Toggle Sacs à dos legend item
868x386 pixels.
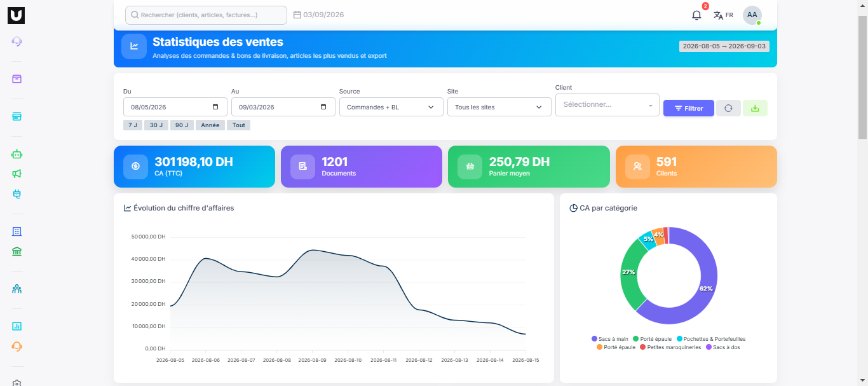(723, 347)
